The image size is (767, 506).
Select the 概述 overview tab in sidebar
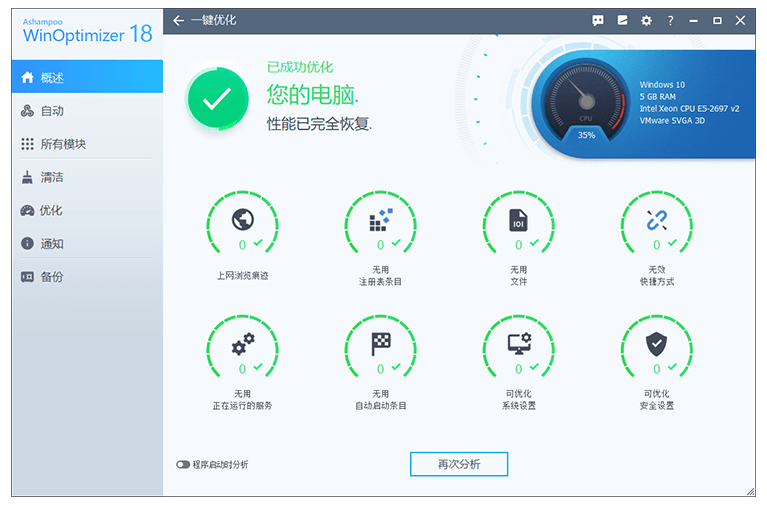(x=87, y=77)
